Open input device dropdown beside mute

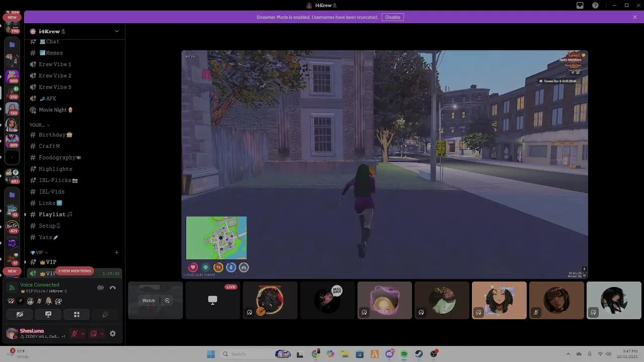tap(83, 333)
